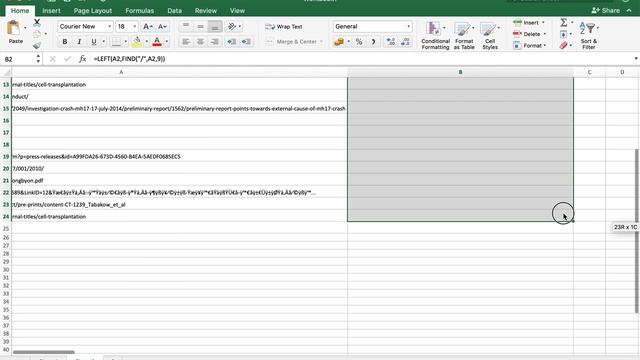Open the fill color dropdown arrow
Image resolution: width=640 pixels, height=360 pixels.
click(147, 42)
